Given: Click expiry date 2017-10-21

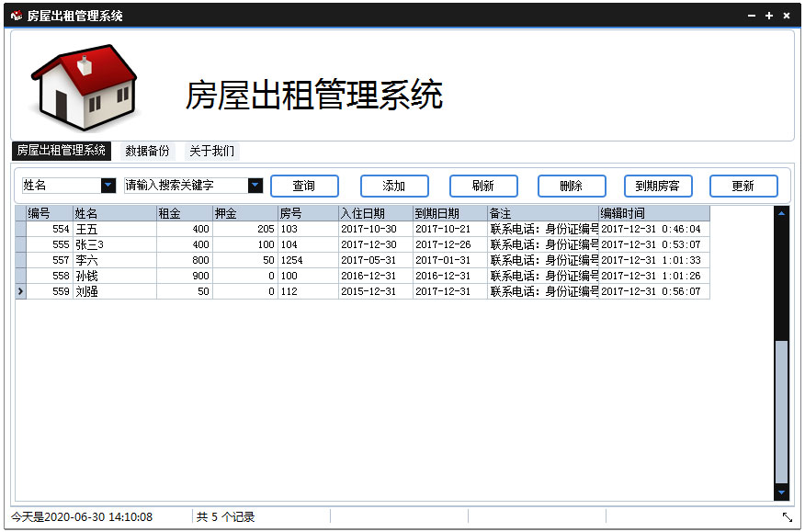Looking at the screenshot, I should (x=450, y=229).
